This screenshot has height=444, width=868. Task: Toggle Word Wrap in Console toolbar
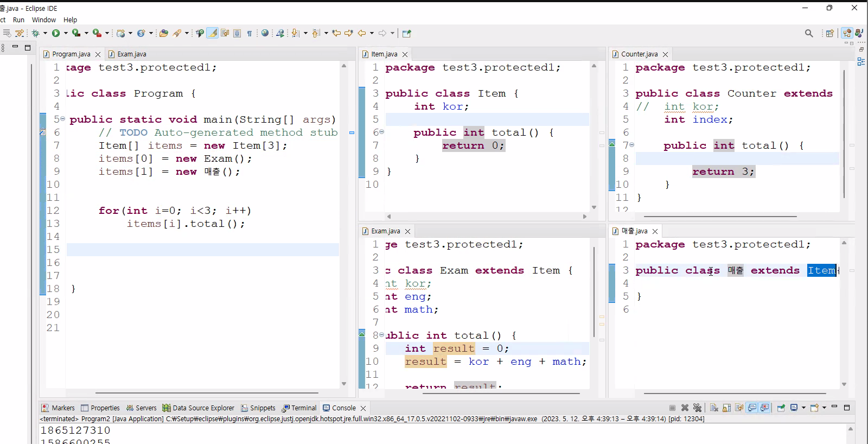739,408
